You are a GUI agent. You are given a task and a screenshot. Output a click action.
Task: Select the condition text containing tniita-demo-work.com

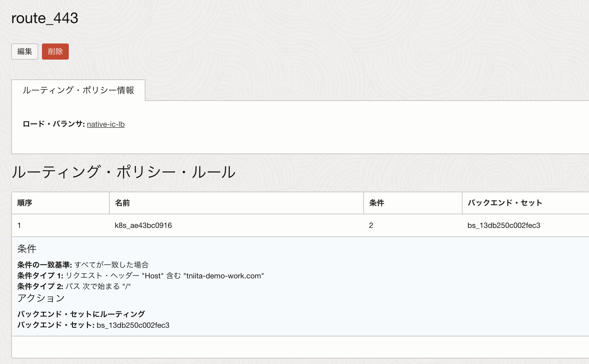click(x=224, y=275)
